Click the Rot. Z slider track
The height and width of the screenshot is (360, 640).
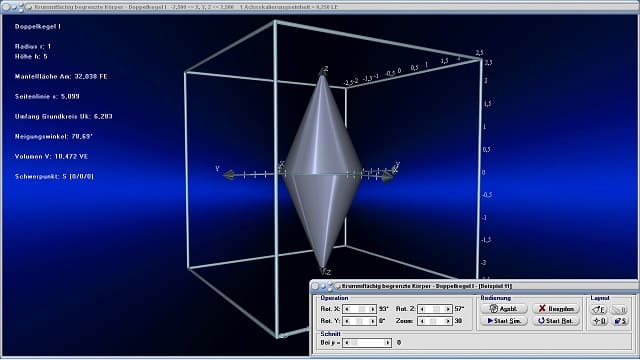435,309
